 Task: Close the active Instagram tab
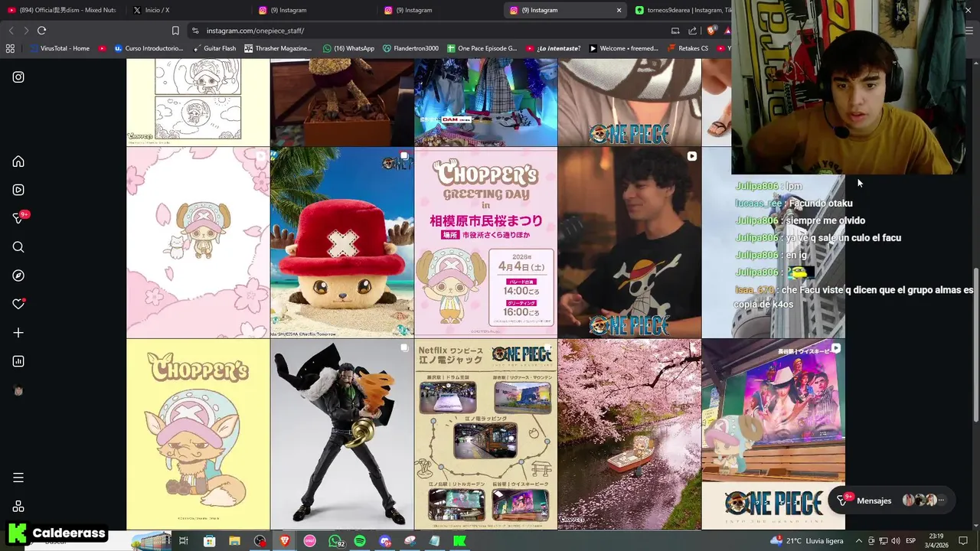[619, 10]
